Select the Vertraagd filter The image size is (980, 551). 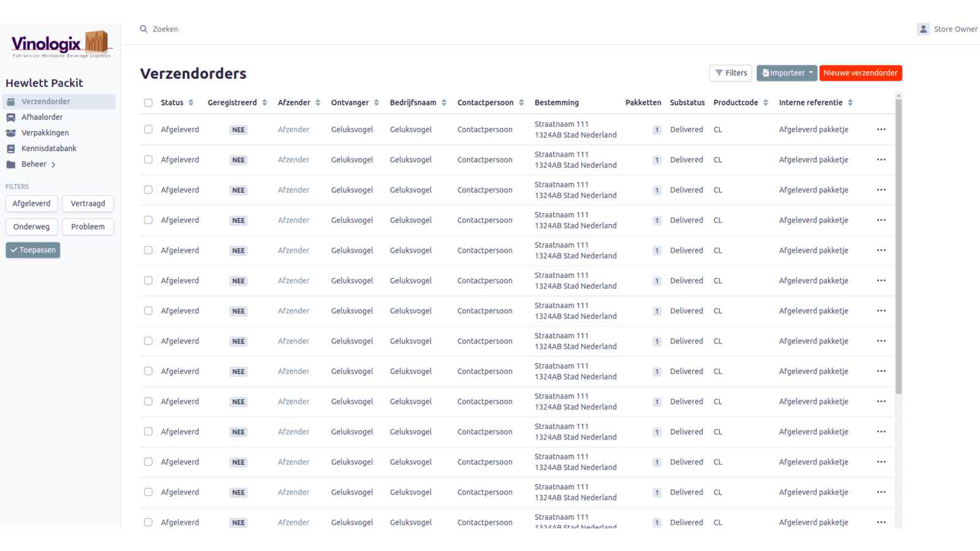point(88,204)
